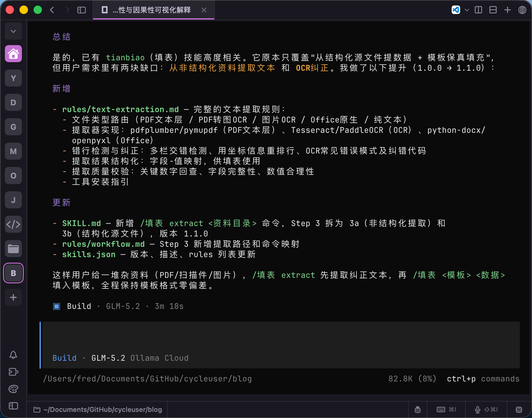Select the J workspace in sidebar
Viewport: 532px width, 418px height.
[13, 200]
